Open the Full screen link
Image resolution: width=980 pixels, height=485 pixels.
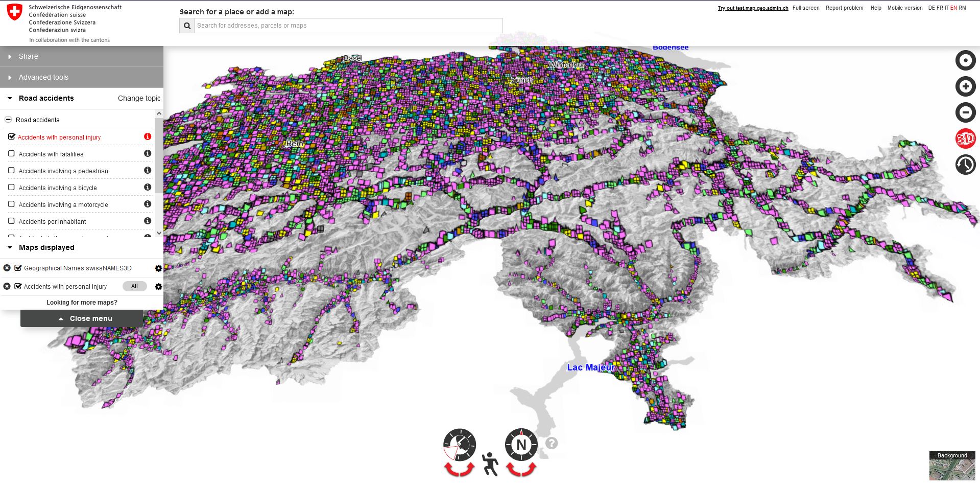806,8
